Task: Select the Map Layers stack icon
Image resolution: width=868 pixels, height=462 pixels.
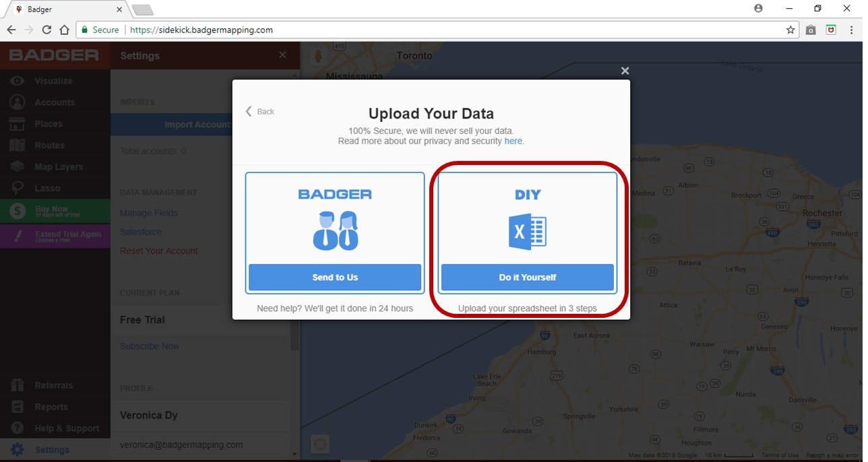Action: coord(17,167)
